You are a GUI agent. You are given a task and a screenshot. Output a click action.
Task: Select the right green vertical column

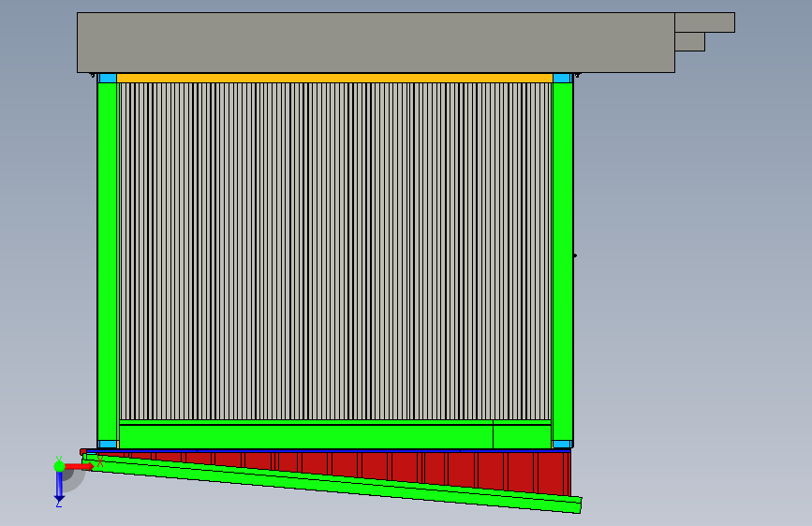[x=563, y=261]
